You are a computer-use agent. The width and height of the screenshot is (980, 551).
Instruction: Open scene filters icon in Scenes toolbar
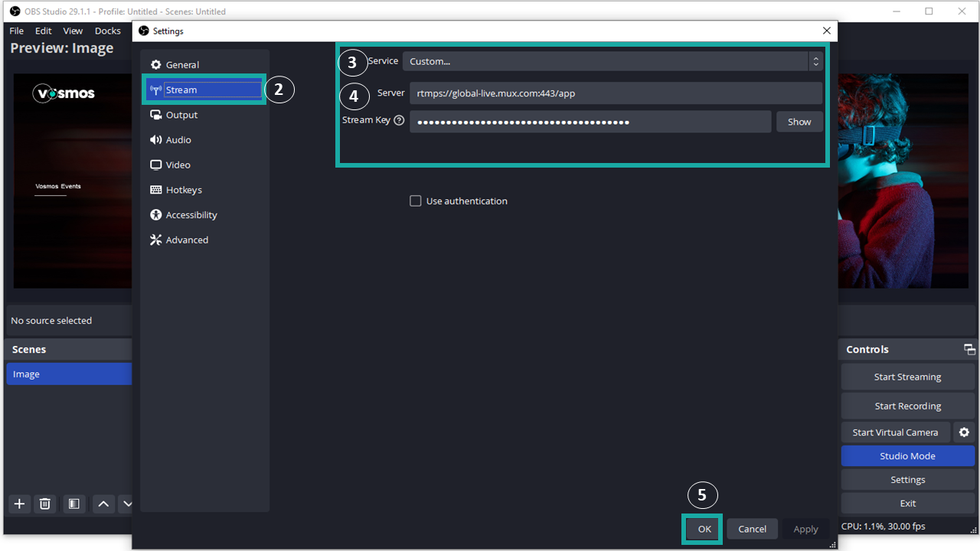click(x=73, y=504)
